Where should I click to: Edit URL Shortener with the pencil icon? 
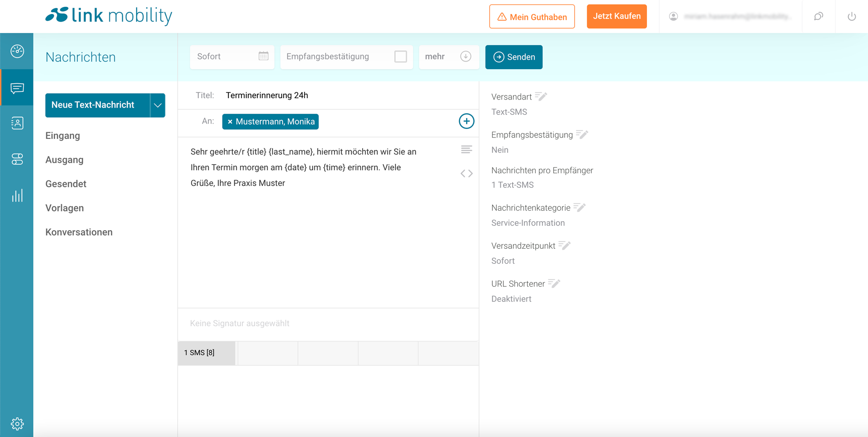(x=554, y=284)
